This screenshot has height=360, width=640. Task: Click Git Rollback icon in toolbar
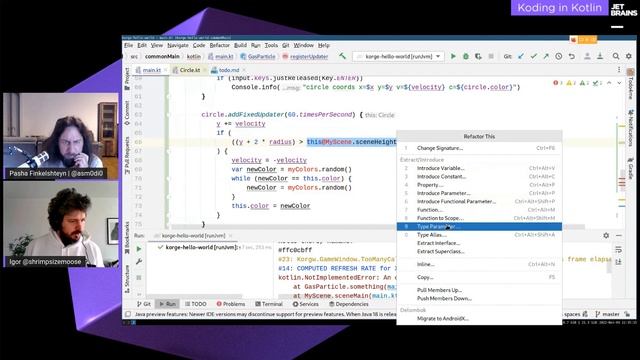[x=572, y=56]
